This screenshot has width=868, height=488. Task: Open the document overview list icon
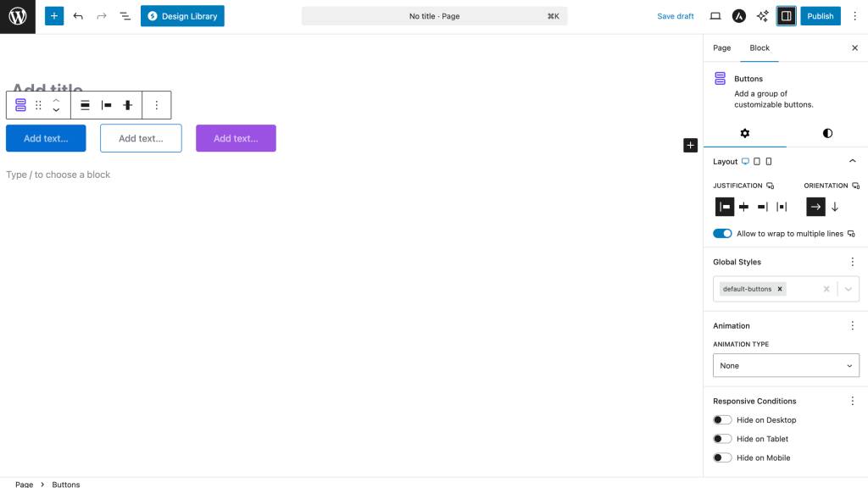(125, 16)
